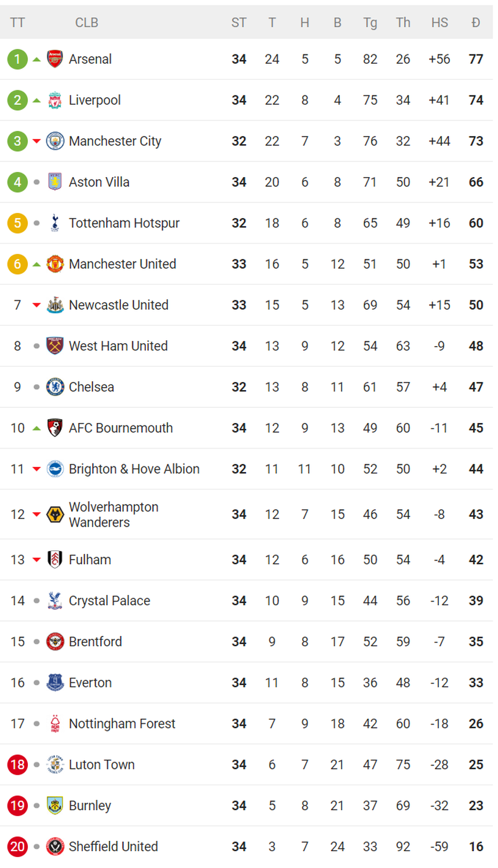This screenshot has width=498, height=868.
Task: Open the Manchester United team link
Action: 122,264
